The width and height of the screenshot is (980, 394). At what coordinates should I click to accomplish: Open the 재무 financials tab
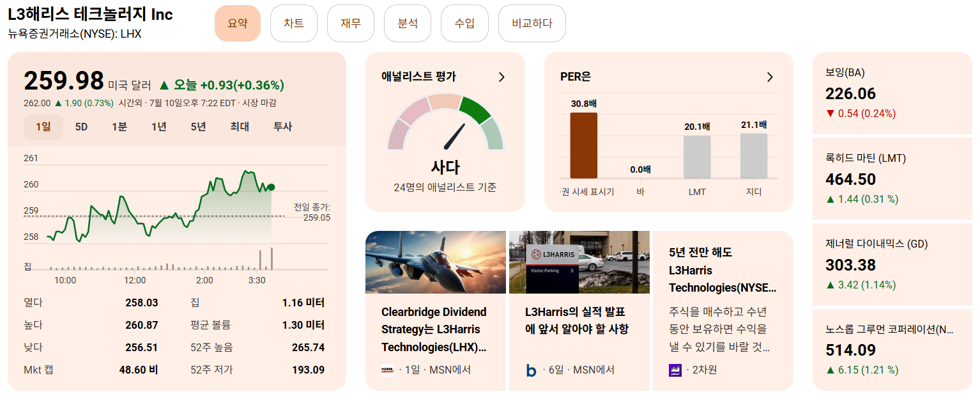[351, 23]
